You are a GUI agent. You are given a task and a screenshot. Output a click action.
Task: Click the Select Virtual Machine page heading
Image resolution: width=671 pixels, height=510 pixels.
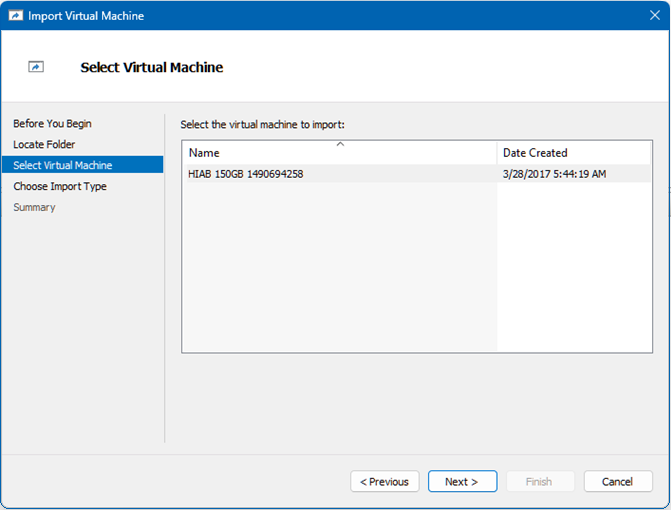[151, 68]
